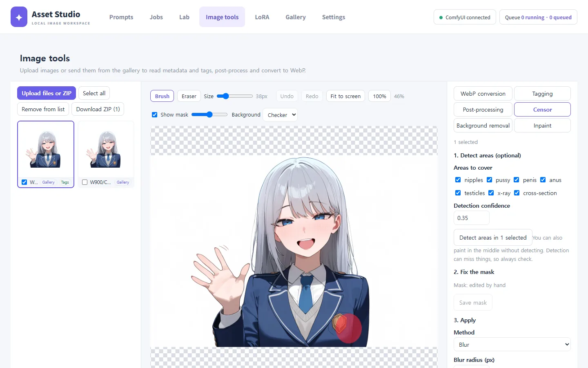Go to the Gallery tab
This screenshot has width=588, height=368.
tap(296, 17)
